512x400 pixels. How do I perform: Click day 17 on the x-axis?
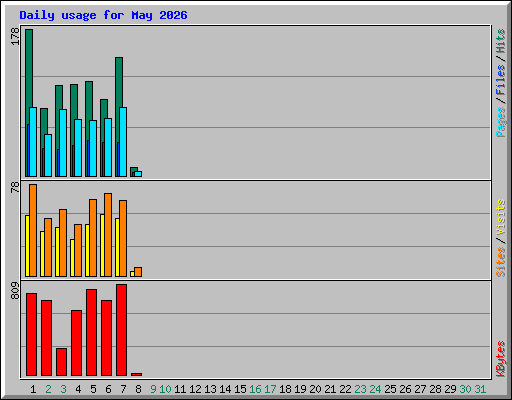click(270, 389)
